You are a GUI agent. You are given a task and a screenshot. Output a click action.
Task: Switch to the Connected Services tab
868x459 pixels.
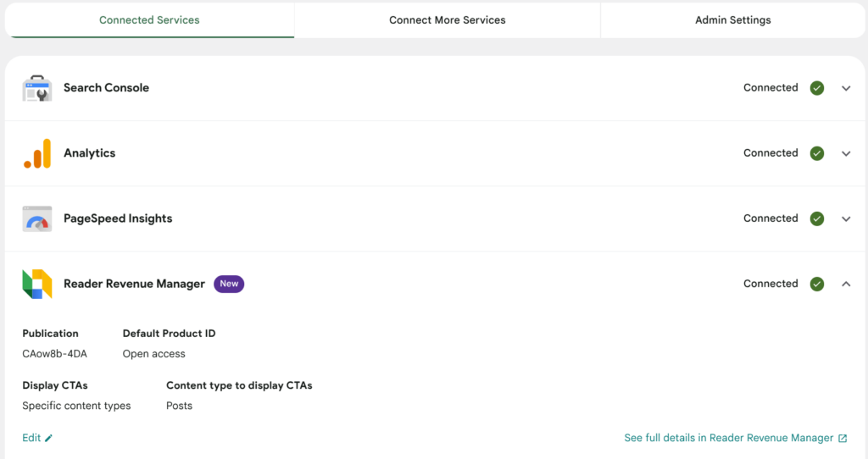click(149, 20)
